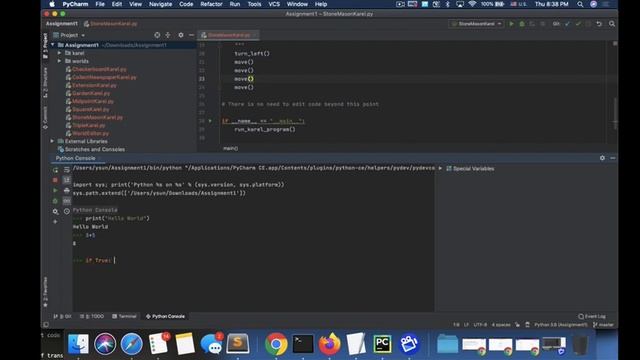Expand the Special Variables node
This screenshot has width=640, height=360.
click(x=440, y=169)
